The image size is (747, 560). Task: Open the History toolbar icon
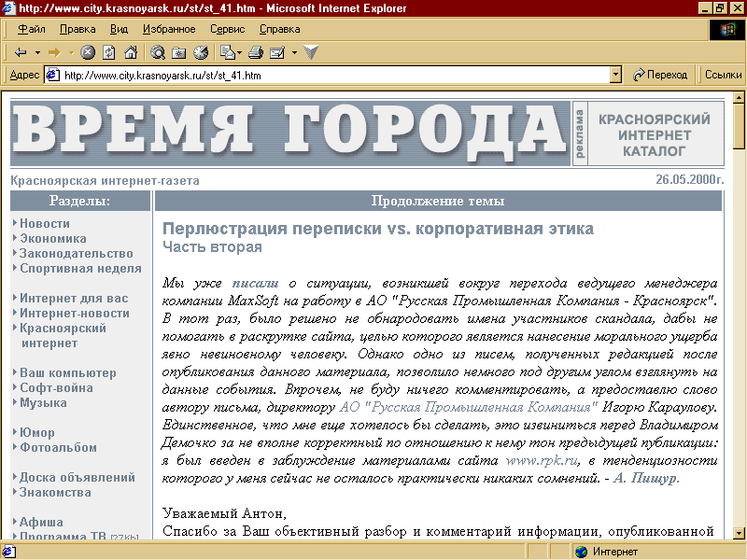(201, 52)
